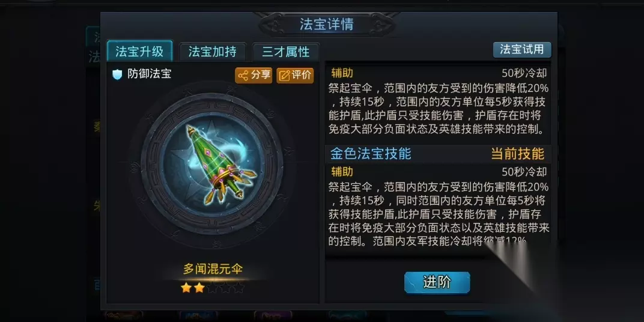Screen dimensions: 644x322
Task: Open the 法宝加持 tab
Action: (213, 52)
